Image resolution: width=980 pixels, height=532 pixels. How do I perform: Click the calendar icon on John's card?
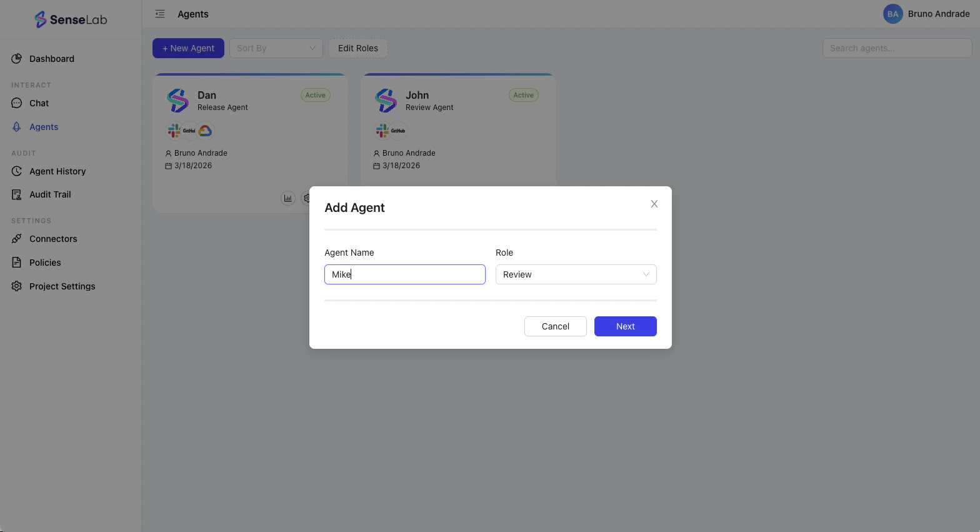[x=376, y=166]
